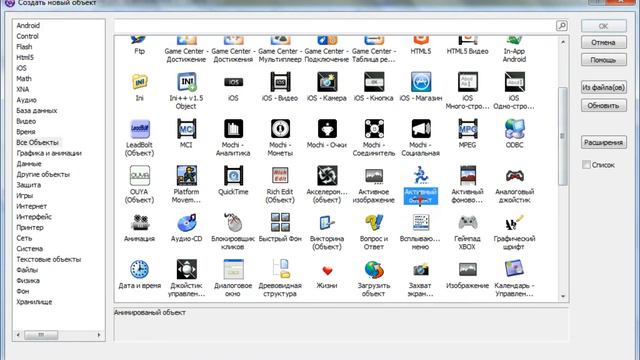640x360 pixels.
Task: Confirm with the OK button
Action: [x=604, y=26]
